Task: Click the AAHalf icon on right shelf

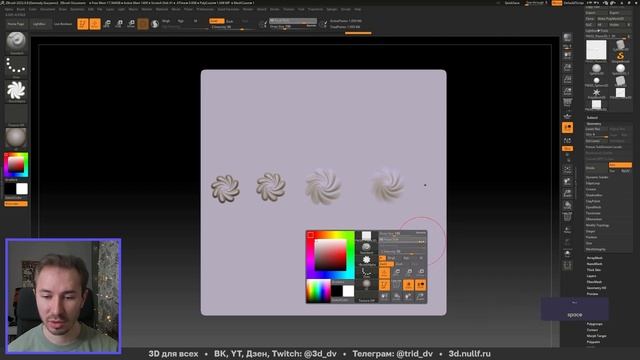Action: [567, 91]
